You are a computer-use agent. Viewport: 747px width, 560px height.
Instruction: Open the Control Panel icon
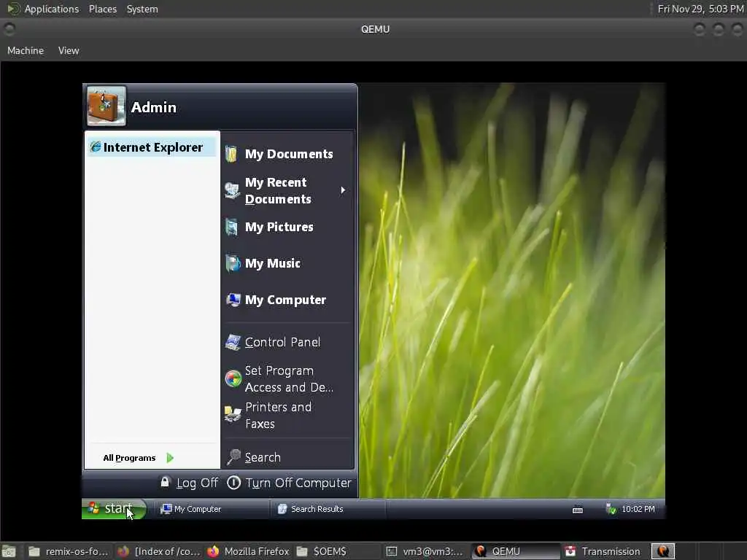click(x=233, y=342)
